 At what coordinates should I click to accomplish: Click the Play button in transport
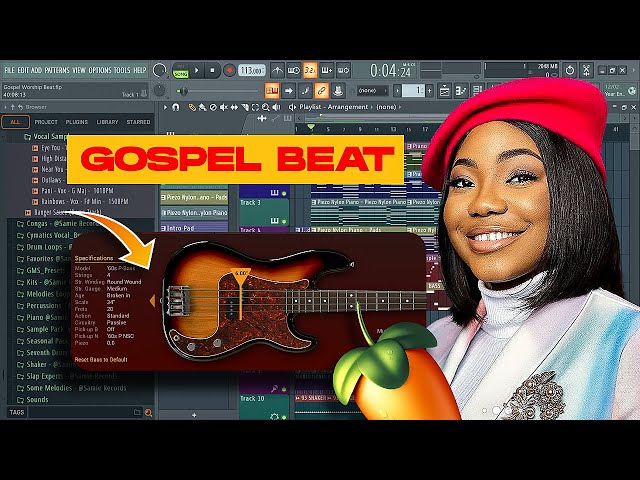pos(196,71)
